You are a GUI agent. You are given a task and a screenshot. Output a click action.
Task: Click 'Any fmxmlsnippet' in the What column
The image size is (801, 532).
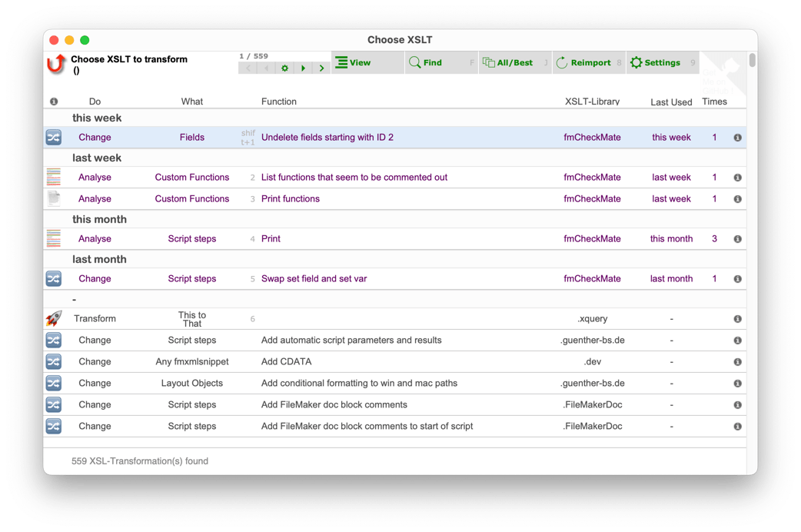(x=192, y=361)
